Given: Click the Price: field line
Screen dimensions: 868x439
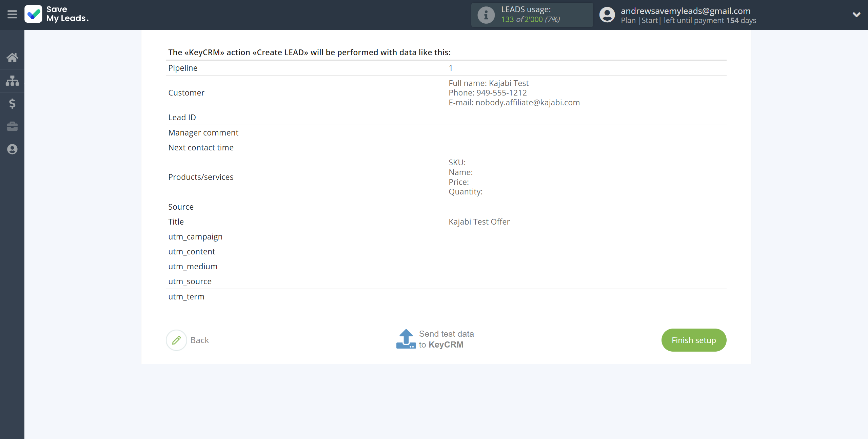Looking at the screenshot, I should [459, 182].
